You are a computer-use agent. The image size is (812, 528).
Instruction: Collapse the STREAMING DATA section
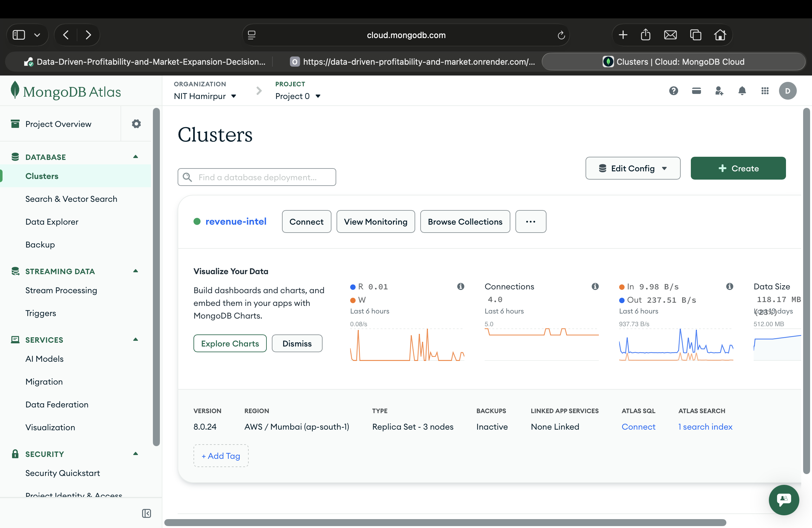[135, 271]
